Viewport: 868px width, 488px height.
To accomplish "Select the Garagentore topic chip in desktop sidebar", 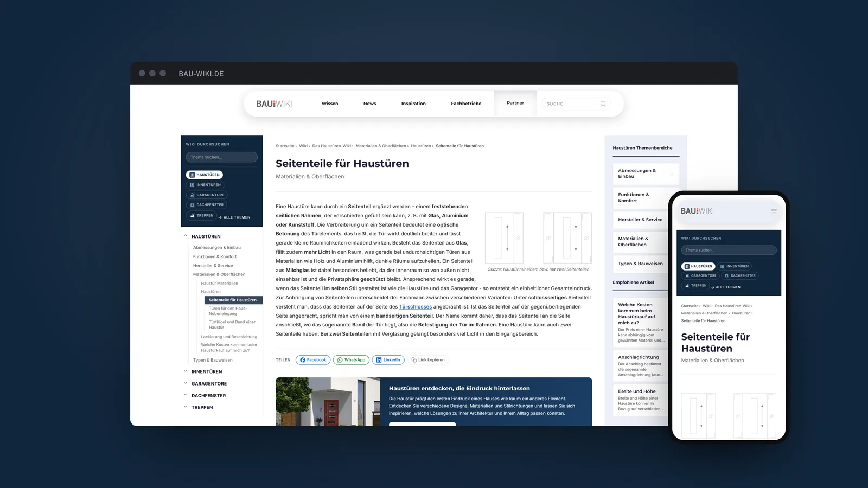I will click(x=207, y=195).
